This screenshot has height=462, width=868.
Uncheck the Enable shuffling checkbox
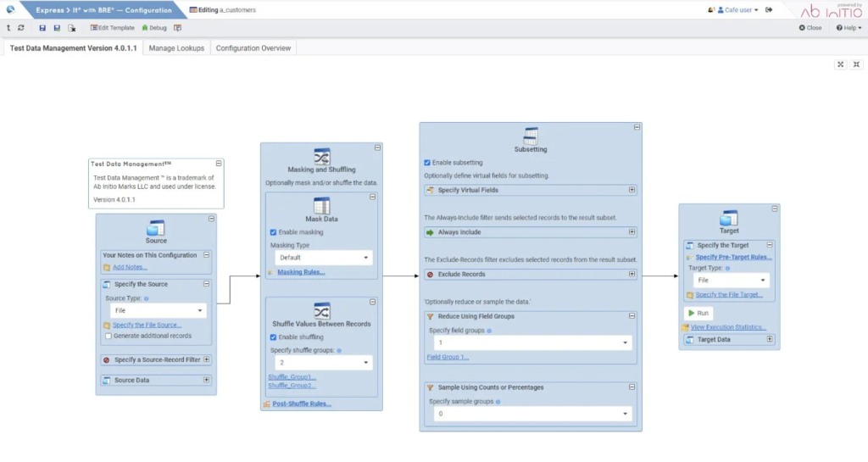273,337
